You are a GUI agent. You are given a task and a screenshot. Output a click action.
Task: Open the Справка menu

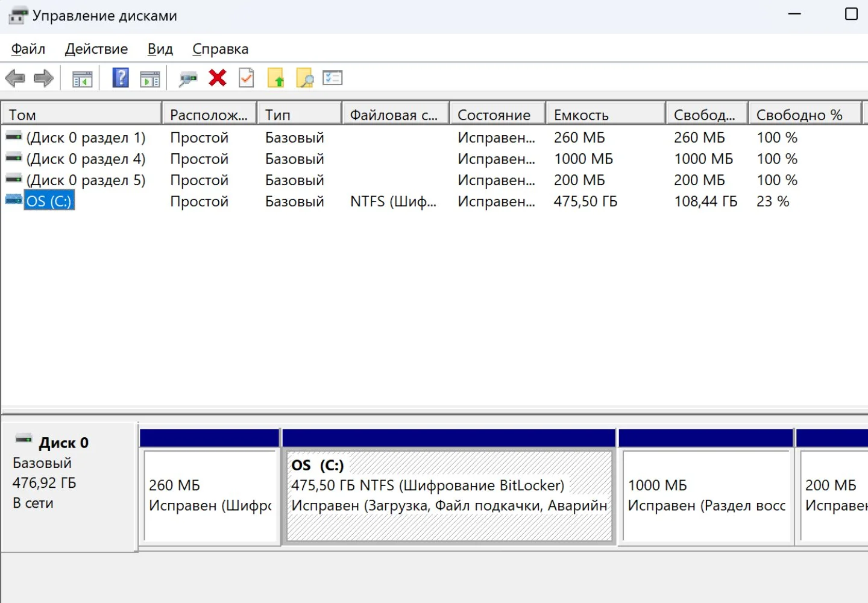(220, 49)
